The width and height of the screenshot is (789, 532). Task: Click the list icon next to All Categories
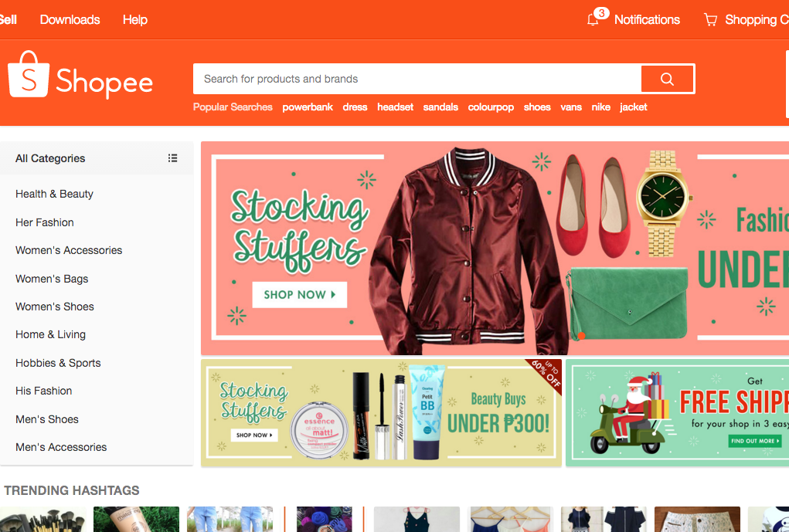[173, 158]
